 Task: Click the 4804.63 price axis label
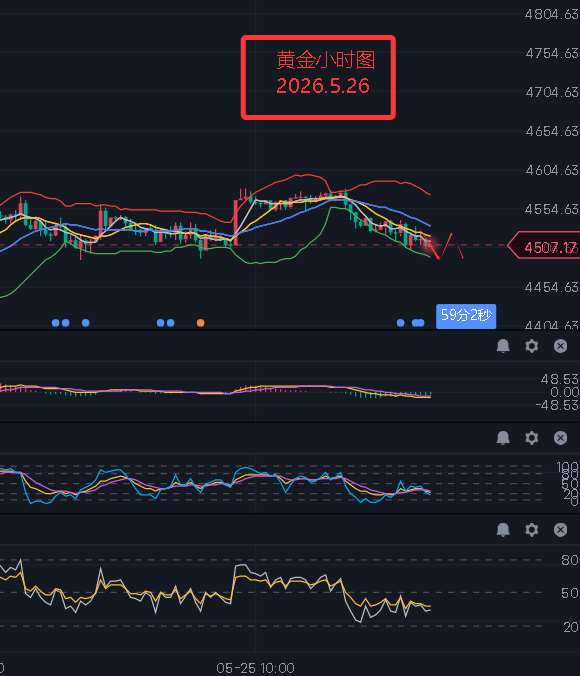552,15
